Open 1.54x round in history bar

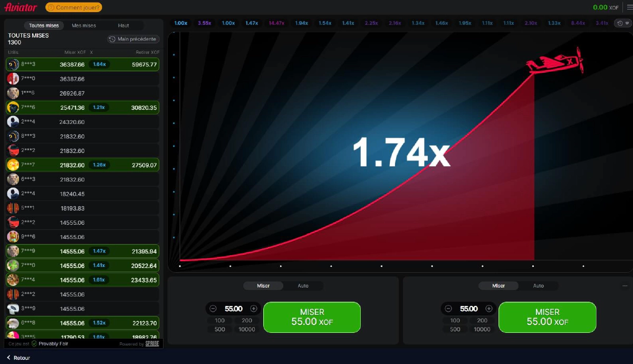point(325,23)
